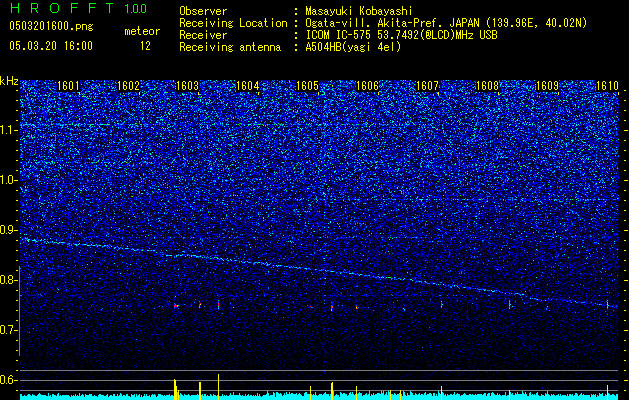Select the filename 0503201600.png

[51, 26]
